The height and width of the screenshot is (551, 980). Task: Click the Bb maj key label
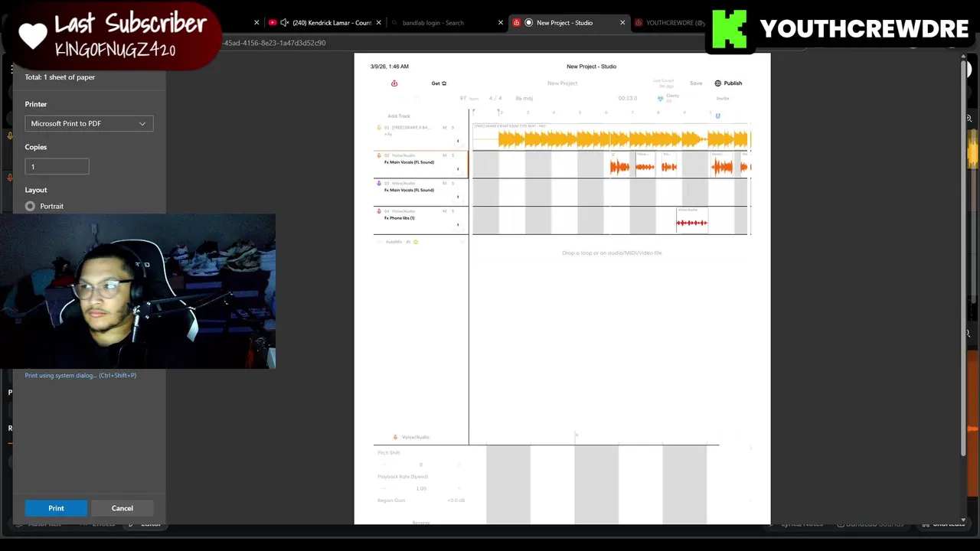[524, 99]
